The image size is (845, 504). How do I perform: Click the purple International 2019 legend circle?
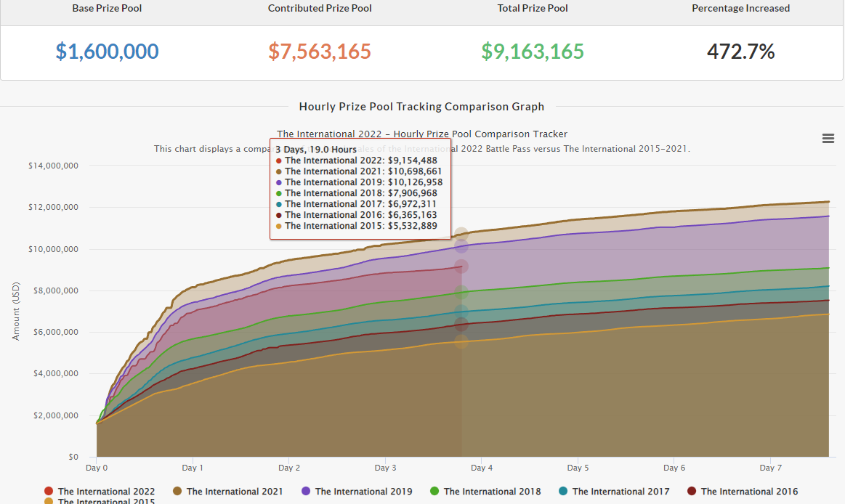click(x=306, y=492)
